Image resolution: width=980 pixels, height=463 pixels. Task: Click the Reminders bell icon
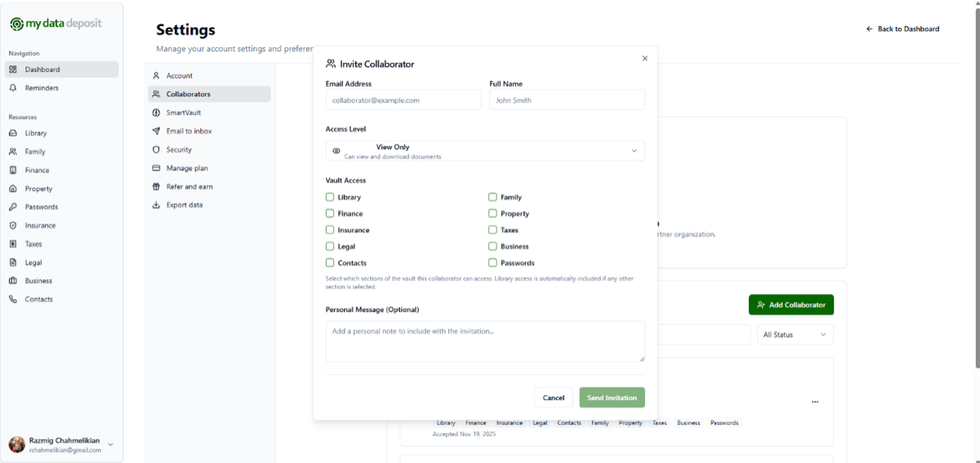point(13,88)
